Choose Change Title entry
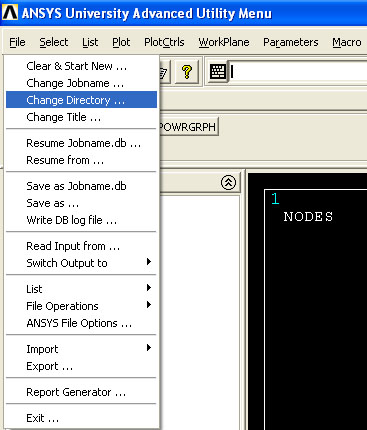This screenshot has width=367, height=430. 81,117
